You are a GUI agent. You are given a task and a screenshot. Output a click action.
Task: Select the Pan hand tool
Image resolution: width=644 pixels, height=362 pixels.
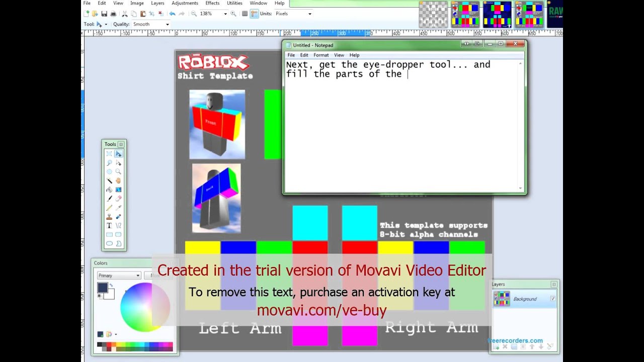(119, 180)
